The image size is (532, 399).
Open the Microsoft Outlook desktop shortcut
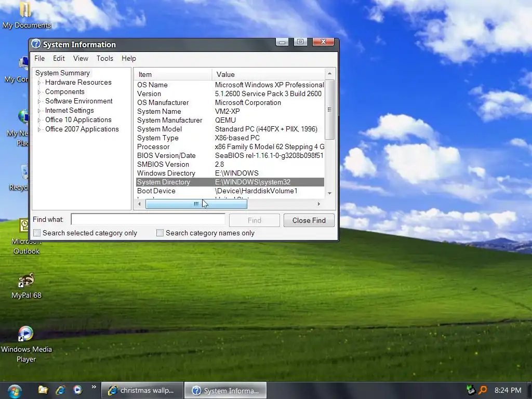pyautogui.click(x=26, y=236)
